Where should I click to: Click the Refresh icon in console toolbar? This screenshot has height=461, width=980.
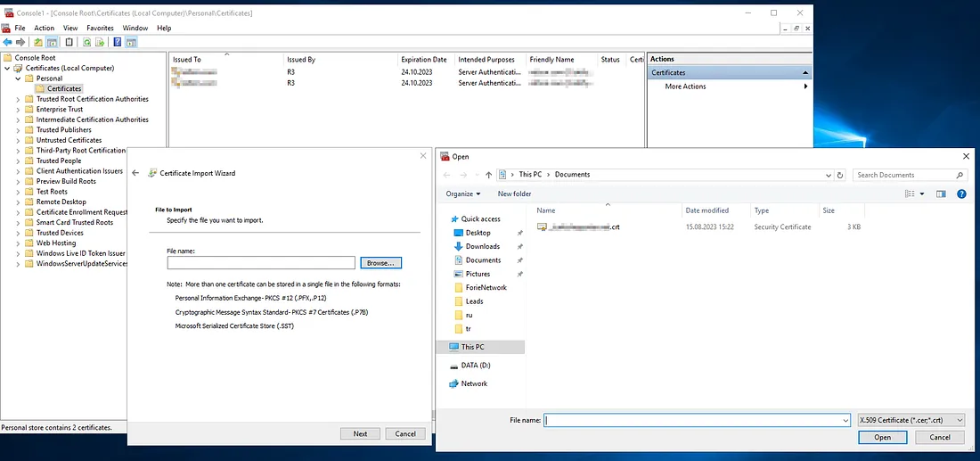click(x=86, y=42)
